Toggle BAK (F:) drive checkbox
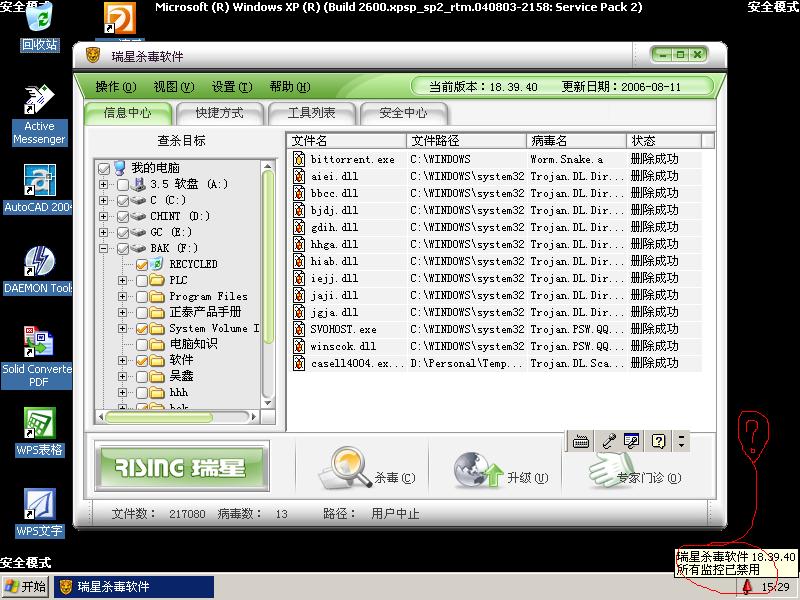The image size is (800, 600). (123, 249)
